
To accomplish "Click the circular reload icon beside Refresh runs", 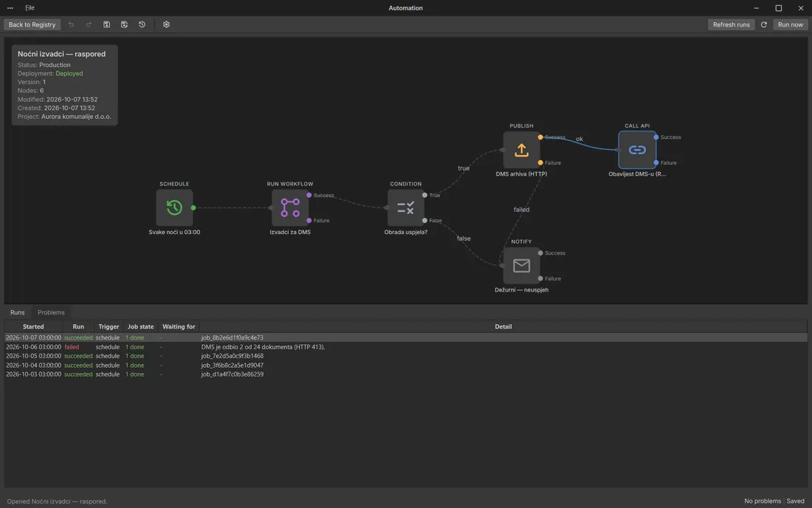I will [763, 24].
